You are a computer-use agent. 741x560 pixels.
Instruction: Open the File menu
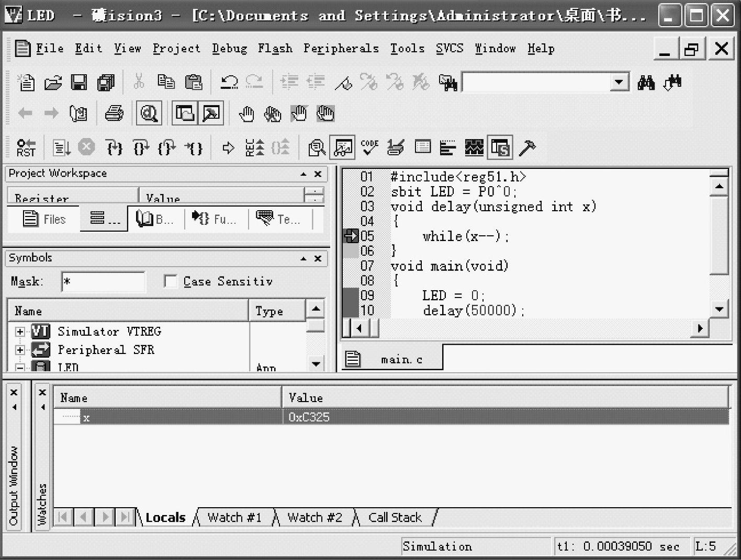click(50, 49)
